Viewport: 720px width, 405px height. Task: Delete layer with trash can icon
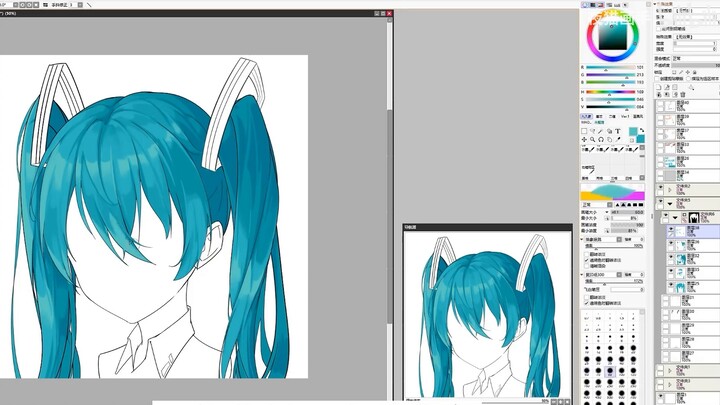pos(683,94)
